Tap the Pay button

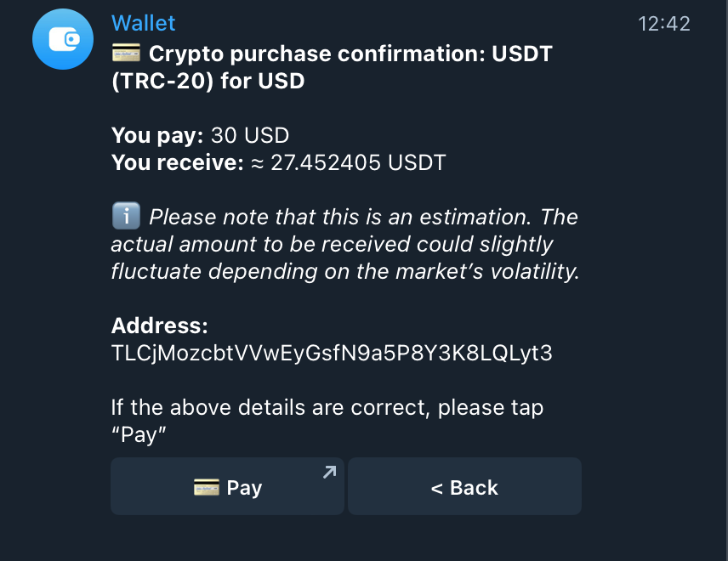[x=227, y=486]
